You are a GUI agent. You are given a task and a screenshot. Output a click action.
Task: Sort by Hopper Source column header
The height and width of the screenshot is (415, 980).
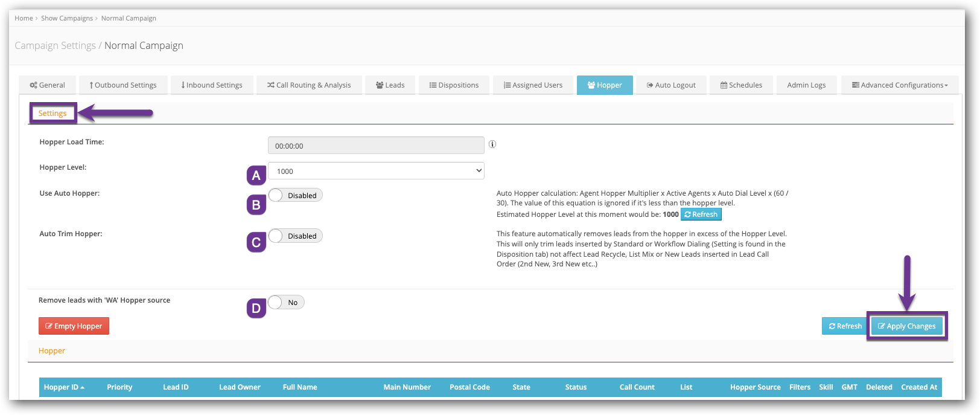755,387
